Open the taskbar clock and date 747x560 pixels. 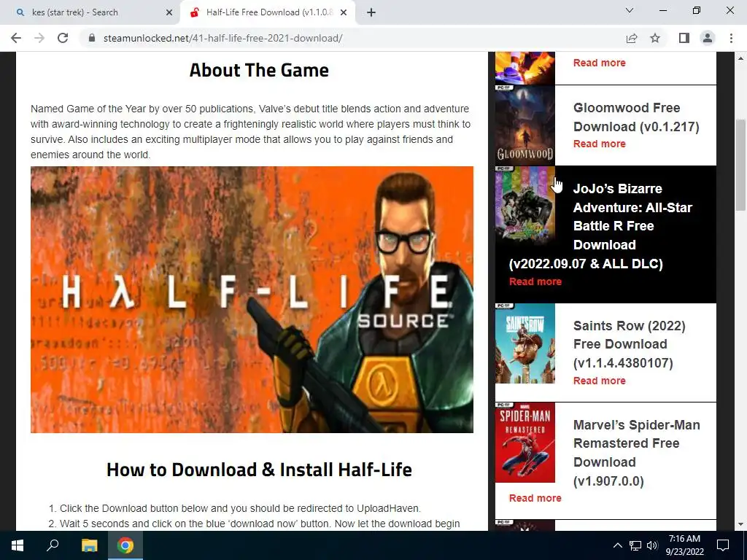click(x=684, y=545)
